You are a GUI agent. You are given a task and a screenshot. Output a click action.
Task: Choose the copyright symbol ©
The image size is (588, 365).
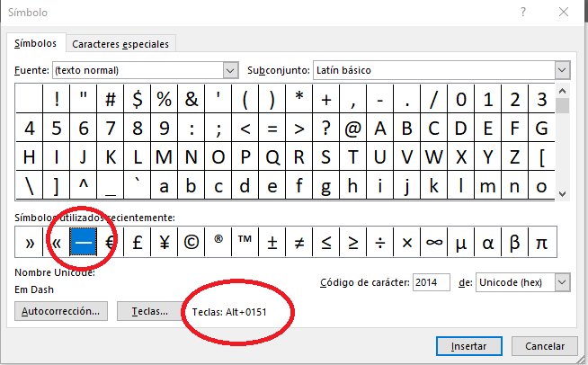coord(191,242)
